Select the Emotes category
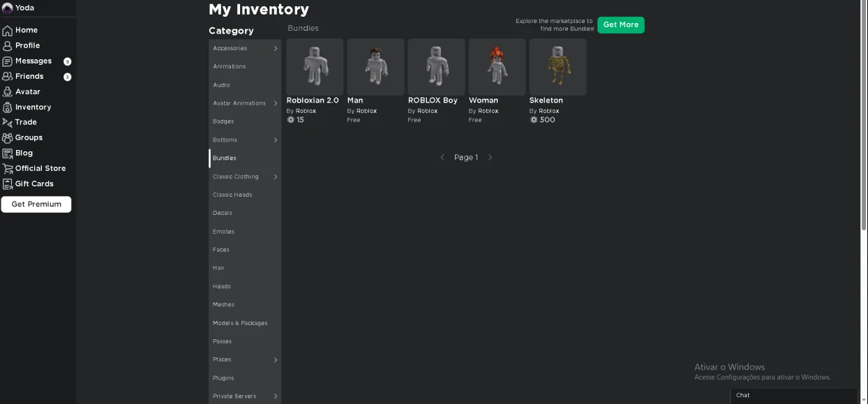 (x=224, y=232)
